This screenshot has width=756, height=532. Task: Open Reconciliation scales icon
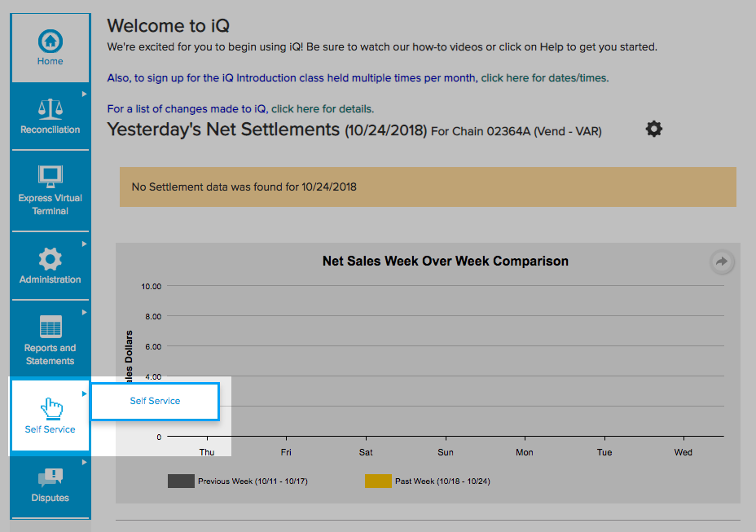coord(51,109)
